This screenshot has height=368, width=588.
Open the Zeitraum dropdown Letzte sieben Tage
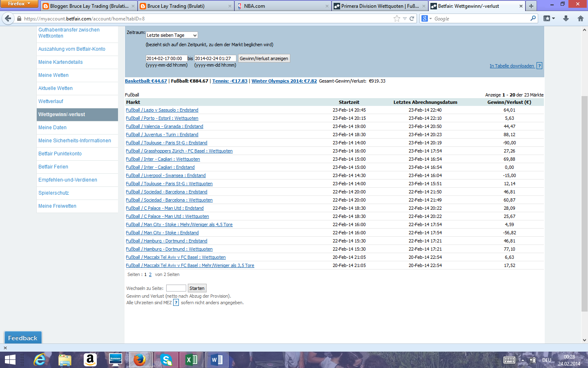tap(172, 35)
